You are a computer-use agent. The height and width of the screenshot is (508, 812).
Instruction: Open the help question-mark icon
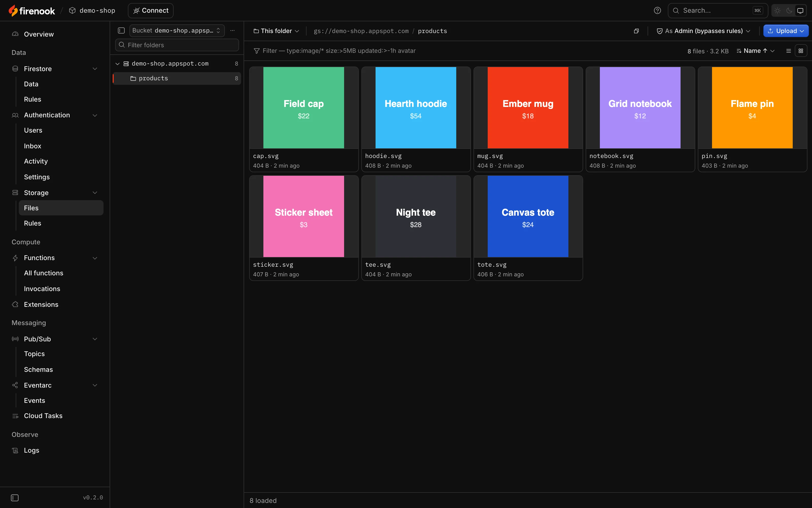coord(657,11)
